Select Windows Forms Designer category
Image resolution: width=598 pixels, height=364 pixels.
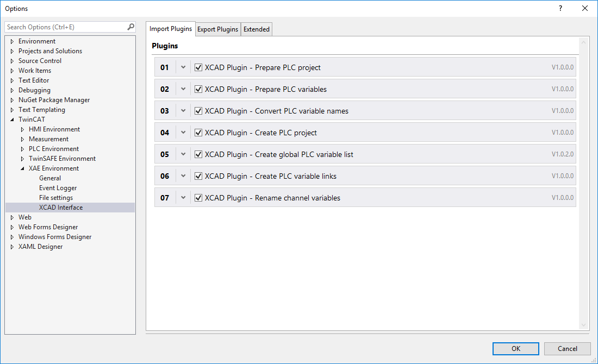click(x=55, y=237)
